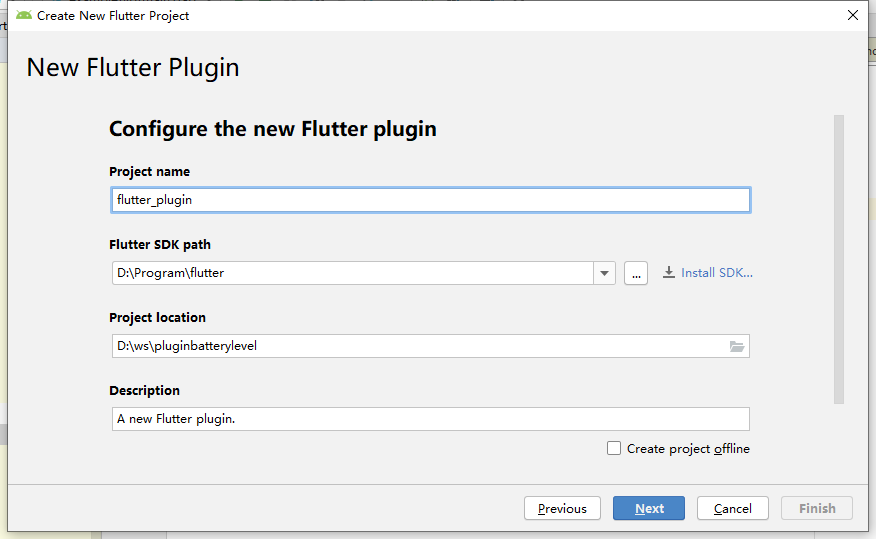
Task: Proceed with the Next button
Action: pyautogui.click(x=649, y=508)
